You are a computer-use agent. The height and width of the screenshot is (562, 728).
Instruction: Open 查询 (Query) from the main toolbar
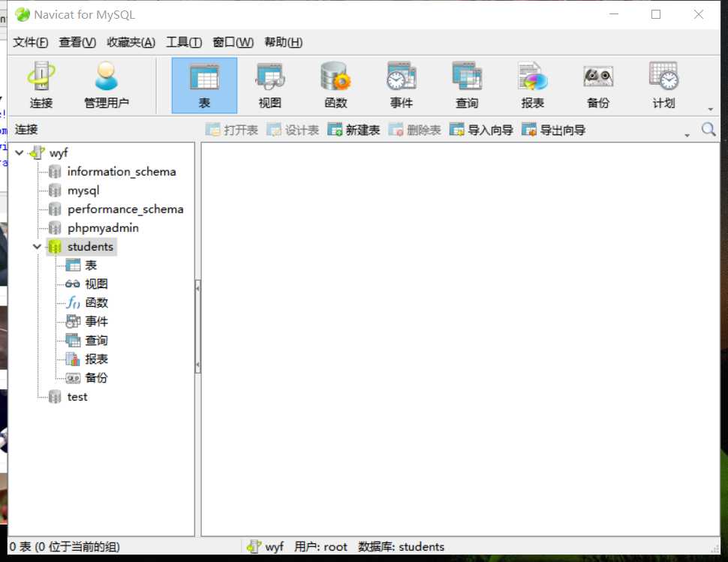point(467,86)
